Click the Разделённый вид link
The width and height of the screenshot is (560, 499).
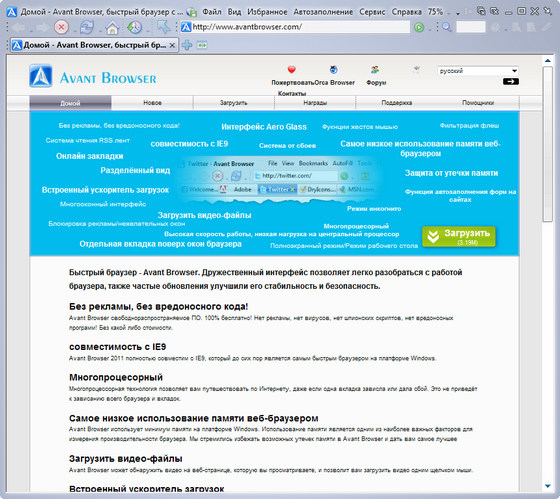click(135, 170)
